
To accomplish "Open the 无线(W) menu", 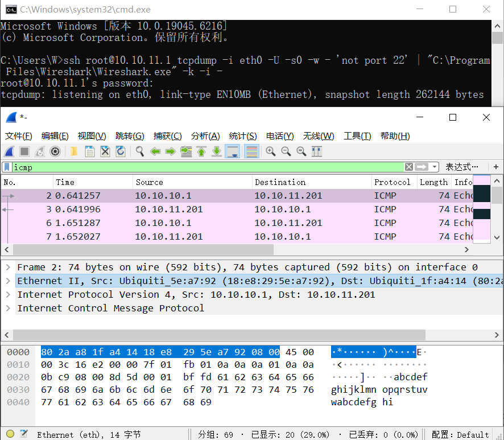I will pyautogui.click(x=319, y=135).
